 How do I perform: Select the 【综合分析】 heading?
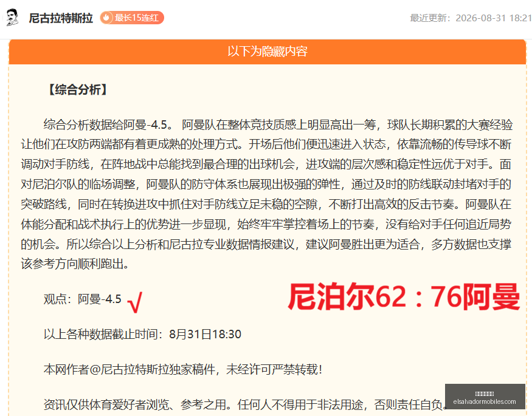78,90
